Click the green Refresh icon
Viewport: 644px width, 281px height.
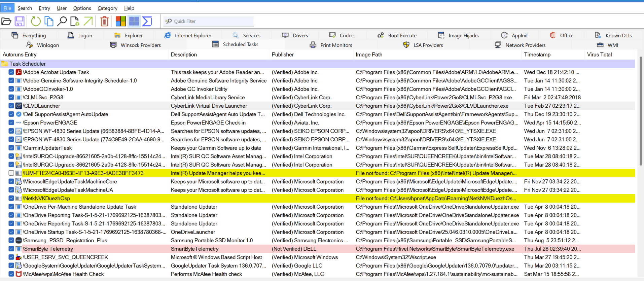(x=36, y=21)
